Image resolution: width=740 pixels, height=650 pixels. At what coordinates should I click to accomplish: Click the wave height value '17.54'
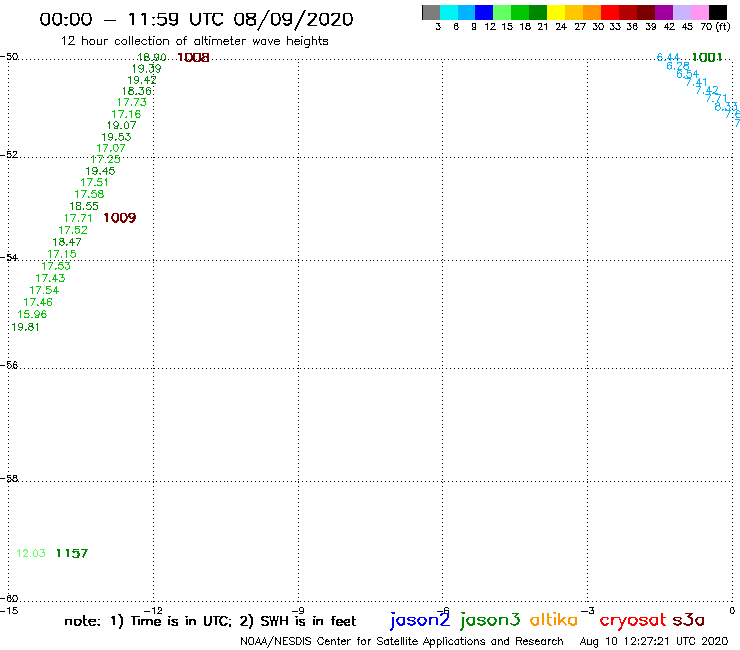coord(44,290)
